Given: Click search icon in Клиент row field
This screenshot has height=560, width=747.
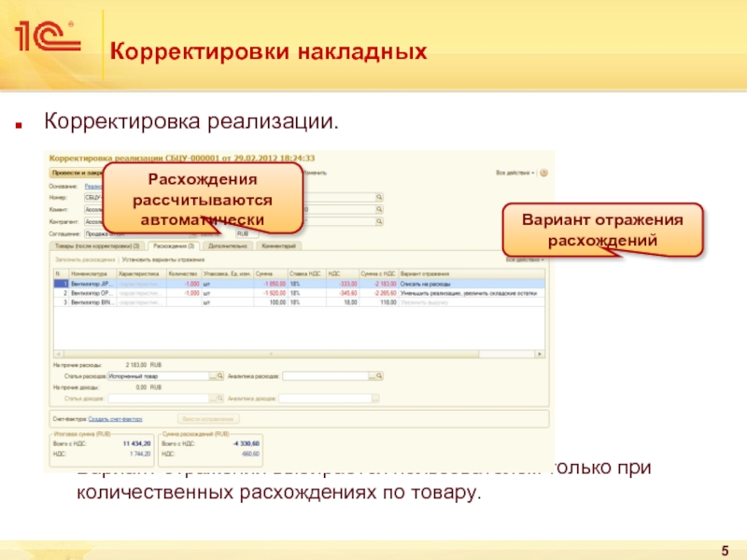Looking at the screenshot, I should (379, 209).
